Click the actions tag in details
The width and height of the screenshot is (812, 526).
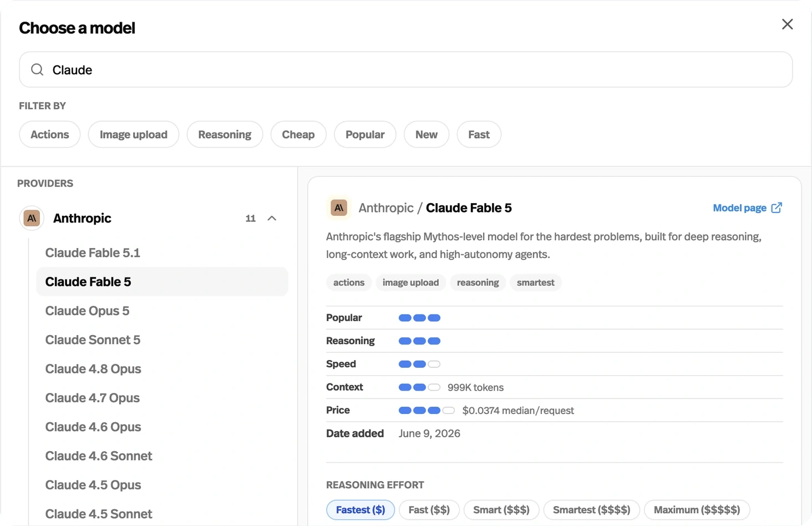point(349,282)
